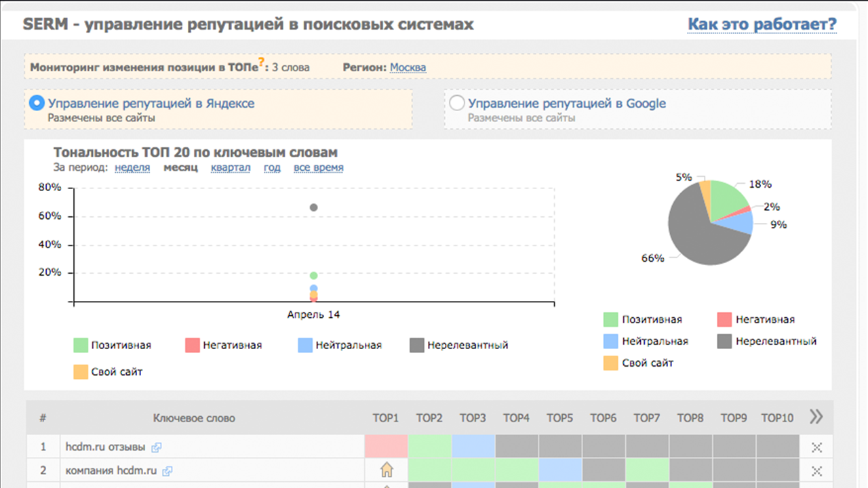Click blue TOP5 cell in компания hcdm.ru row
Viewport: 868px width, 488px height.
coord(560,470)
